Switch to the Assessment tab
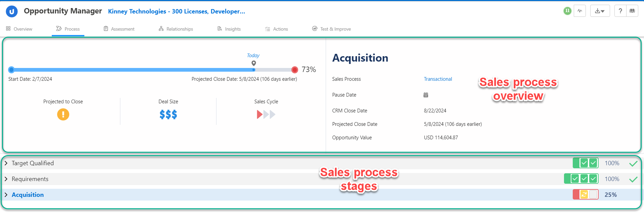Screen dimensions: 644x213 point(119,29)
